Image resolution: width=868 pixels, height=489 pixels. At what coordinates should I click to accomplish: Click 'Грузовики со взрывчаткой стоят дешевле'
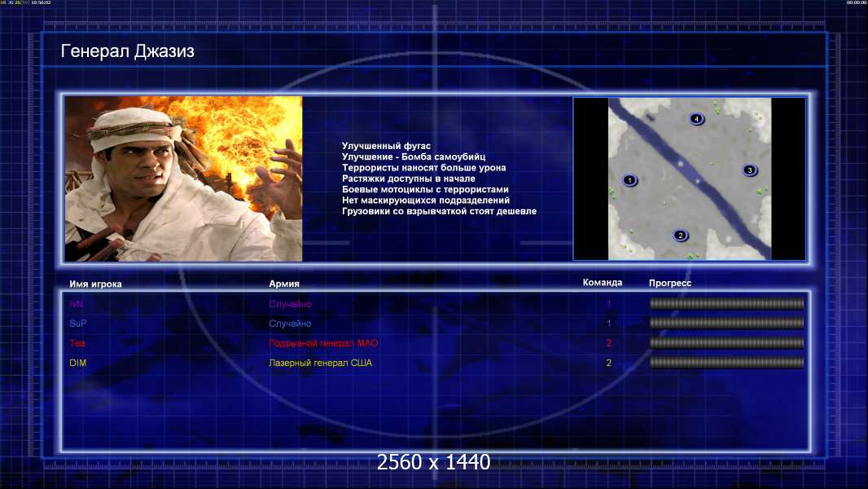(x=439, y=211)
